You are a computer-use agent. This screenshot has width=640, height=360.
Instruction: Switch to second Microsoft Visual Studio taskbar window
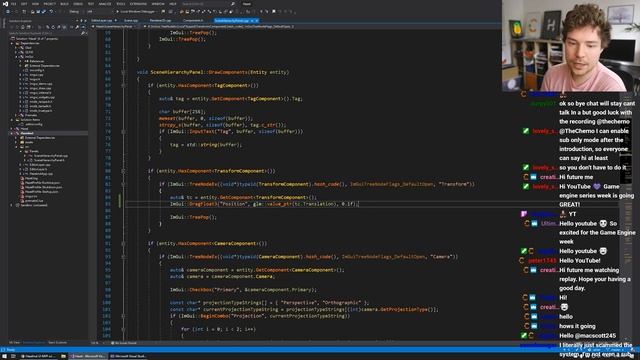tap(128, 356)
